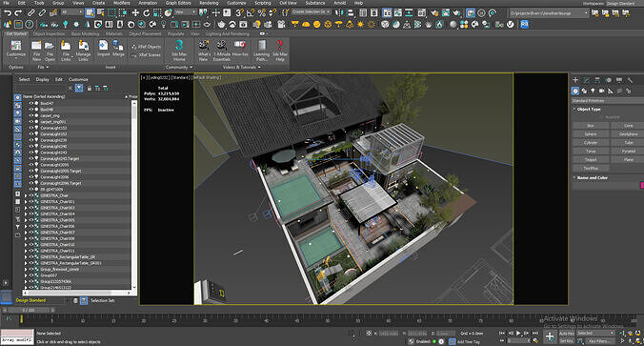Expand the GINESTRA_Chair001 tree node
Screen dimensions: 644x346
26,202
